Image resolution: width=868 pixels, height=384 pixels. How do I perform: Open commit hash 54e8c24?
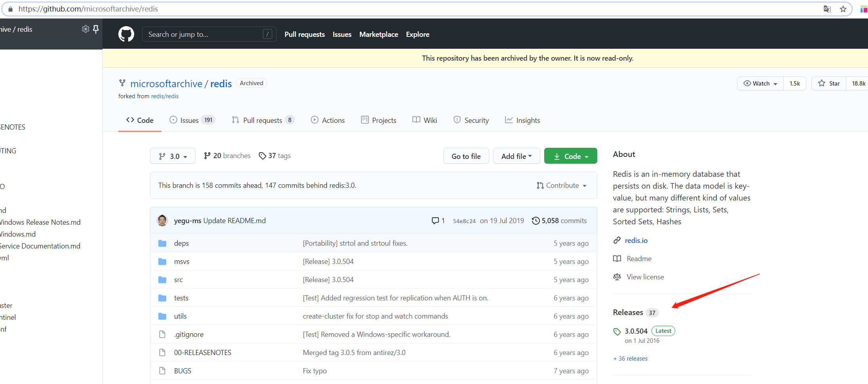click(x=464, y=221)
